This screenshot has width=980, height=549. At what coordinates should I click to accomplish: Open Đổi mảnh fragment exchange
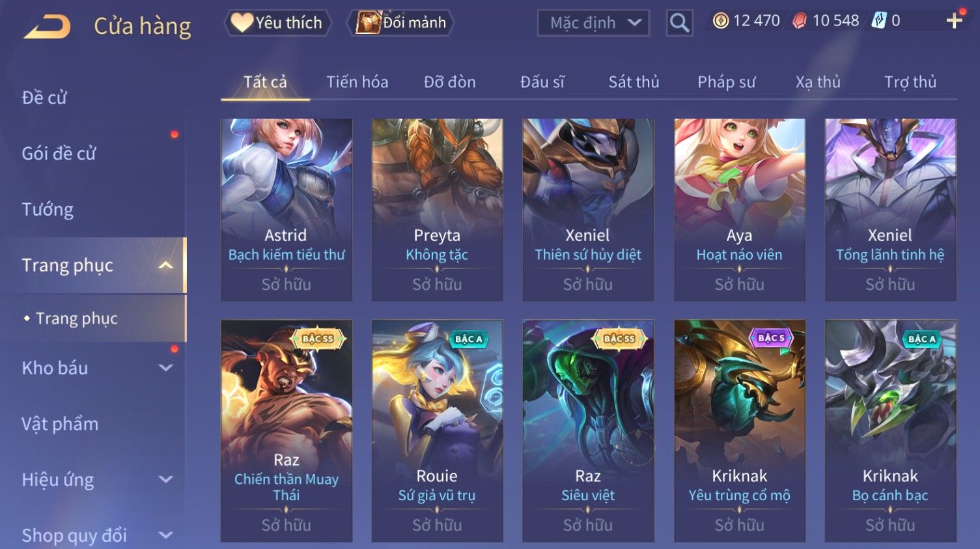(401, 23)
